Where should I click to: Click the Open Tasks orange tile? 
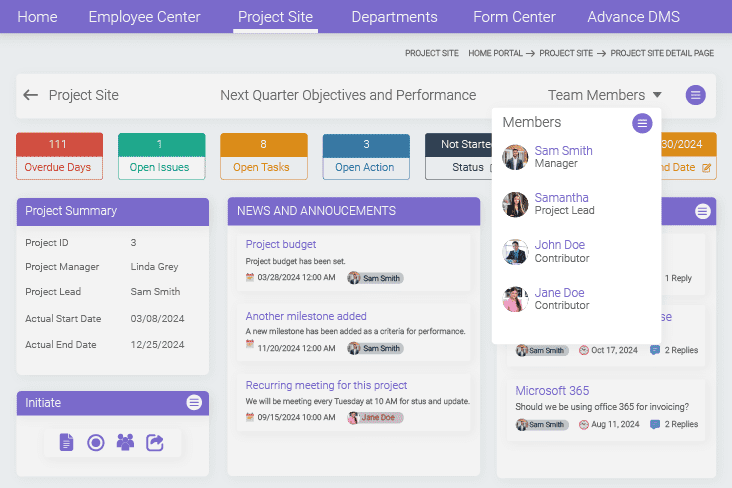click(263, 156)
